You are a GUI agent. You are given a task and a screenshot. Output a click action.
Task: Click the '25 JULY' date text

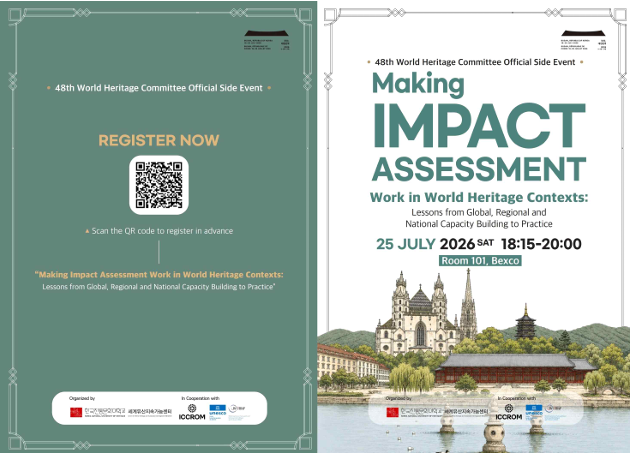coord(406,244)
